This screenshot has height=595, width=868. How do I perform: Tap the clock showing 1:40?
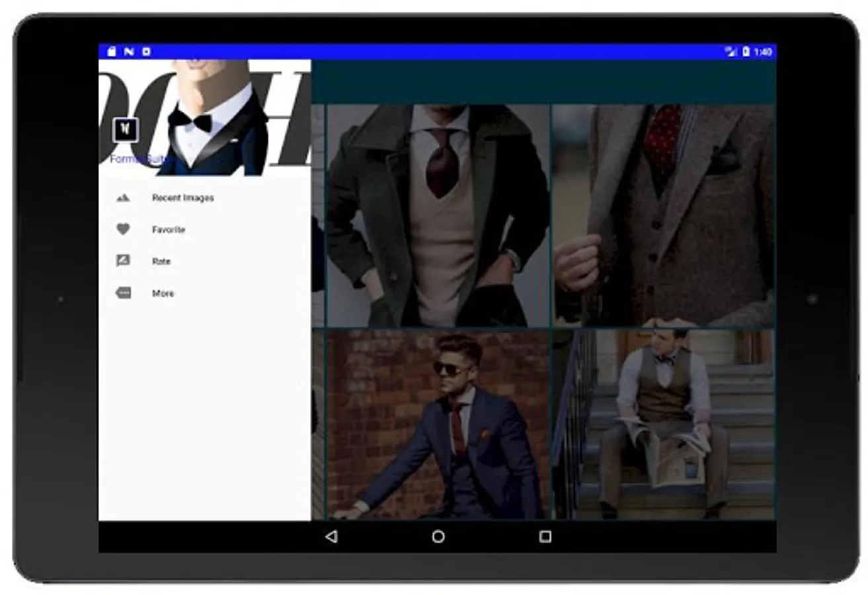763,52
